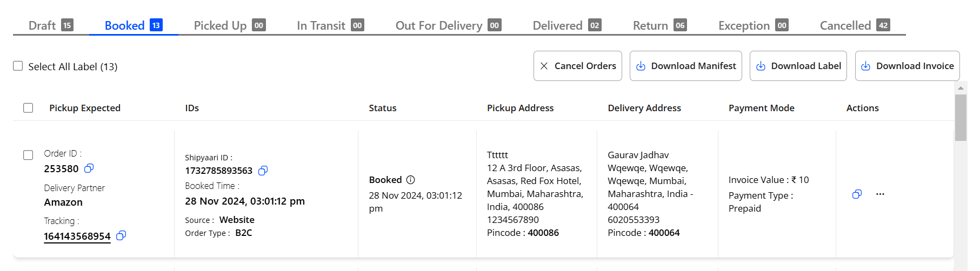Screen dimensions: 980x271
Task: Open the three-dot actions menu
Action: pos(880,194)
